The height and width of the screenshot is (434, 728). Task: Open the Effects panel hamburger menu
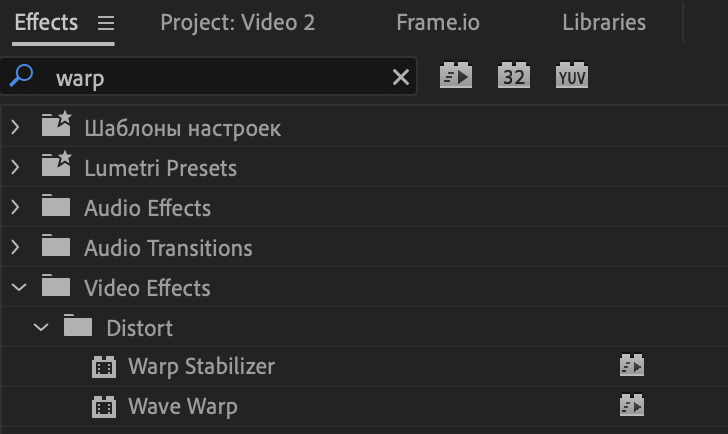106,23
